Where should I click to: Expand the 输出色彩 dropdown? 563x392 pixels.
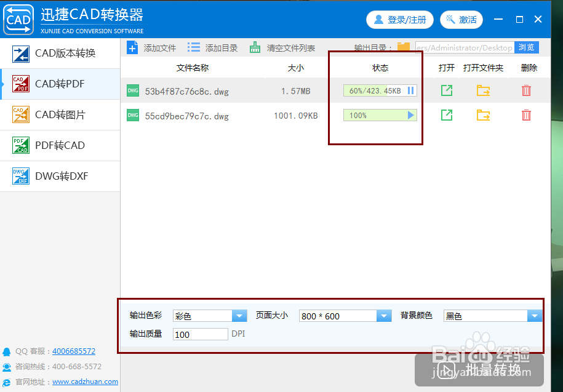click(x=239, y=316)
